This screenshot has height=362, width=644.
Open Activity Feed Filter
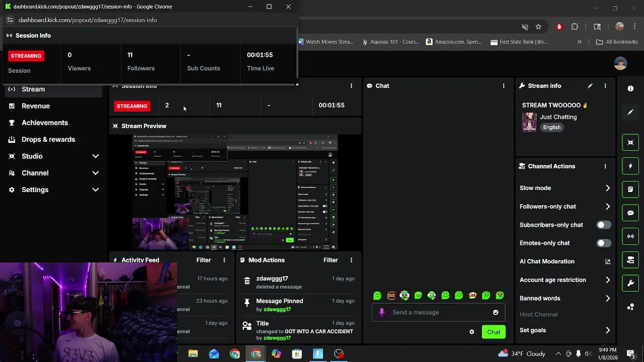(204, 260)
